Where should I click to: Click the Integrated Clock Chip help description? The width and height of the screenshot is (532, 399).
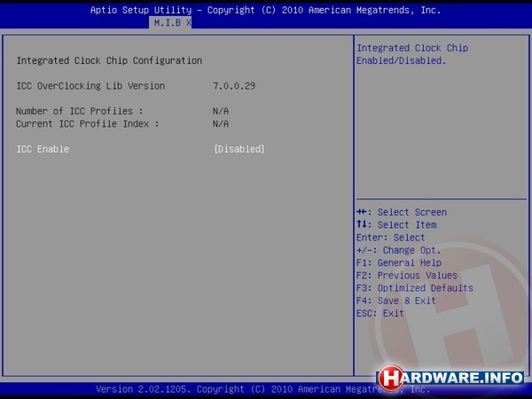(411, 54)
